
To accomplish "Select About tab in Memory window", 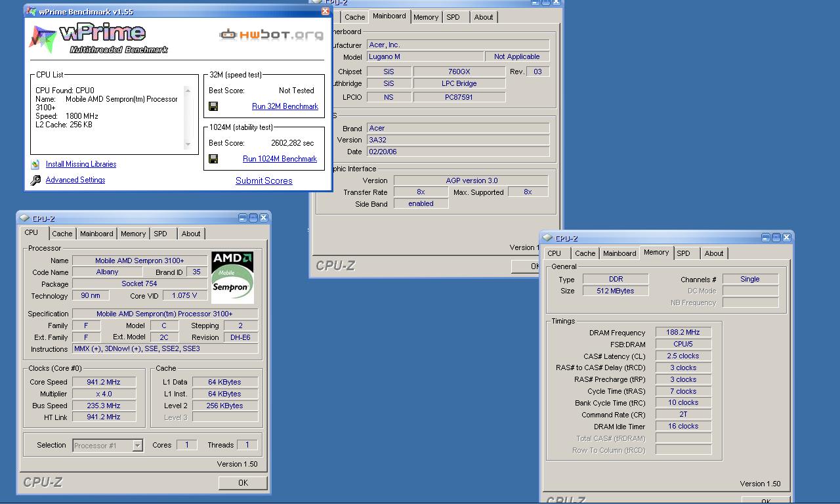I will pyautogui.click(x=714, y=253).
